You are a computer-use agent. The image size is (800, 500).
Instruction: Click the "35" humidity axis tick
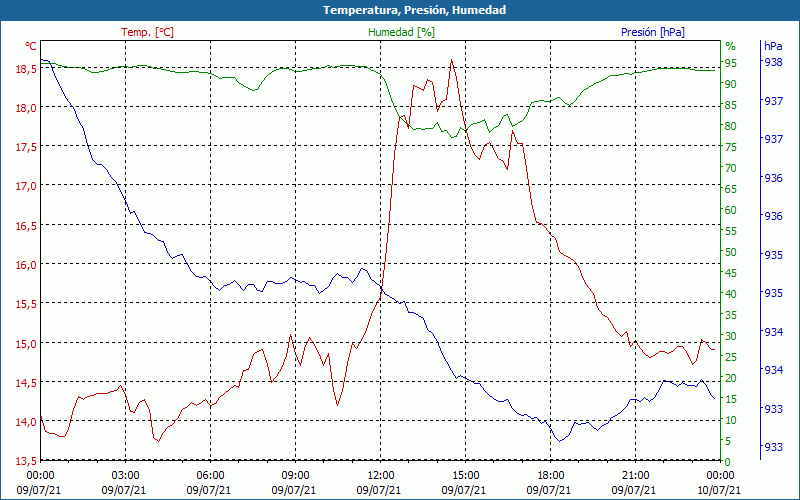[x=731, y=315]
